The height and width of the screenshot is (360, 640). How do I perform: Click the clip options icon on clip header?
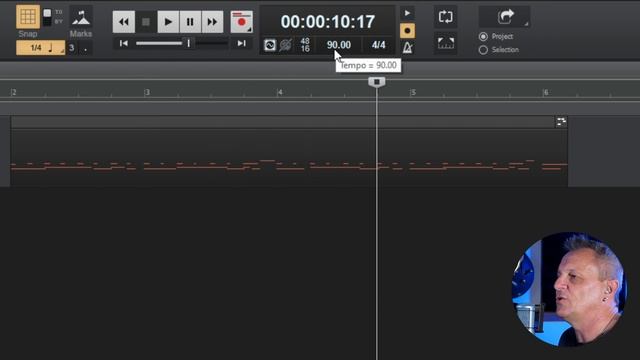(x=561, y=121)
